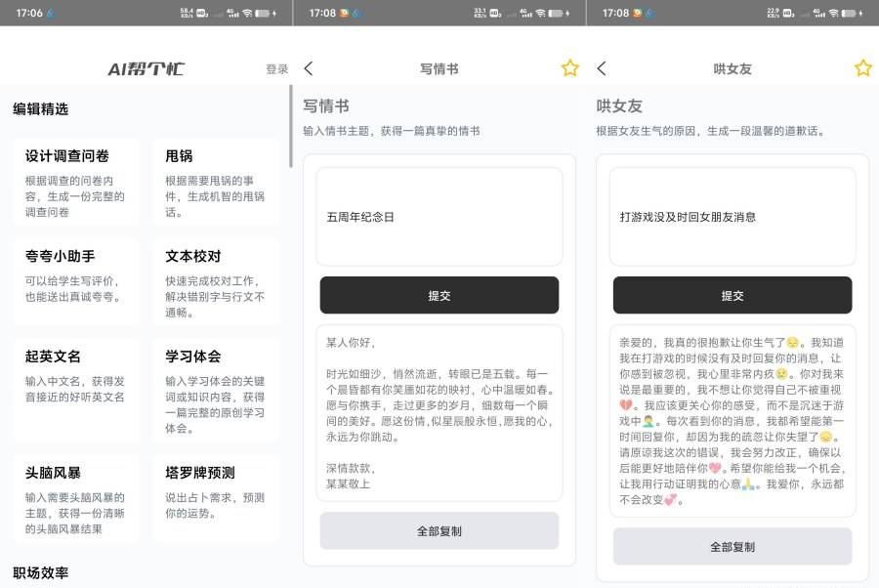Image resolution: width=879 pixels, height=588 pixels.
Task: Click 提交 button under 五周年纪念日 input
Action: tap(439, 295)
